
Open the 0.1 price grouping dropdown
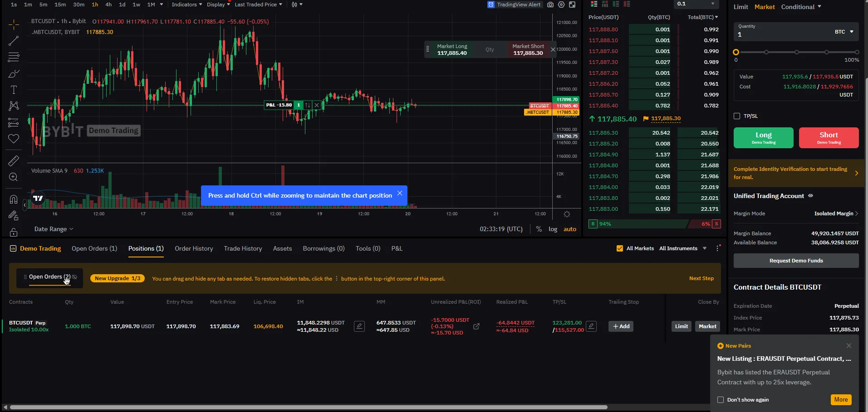[696, 4]
